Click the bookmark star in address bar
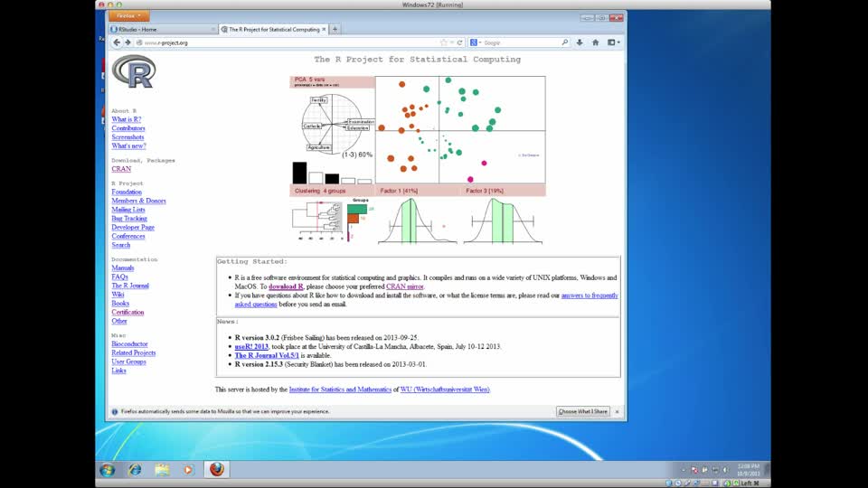 pyautogui.click(x=443, y=42)
